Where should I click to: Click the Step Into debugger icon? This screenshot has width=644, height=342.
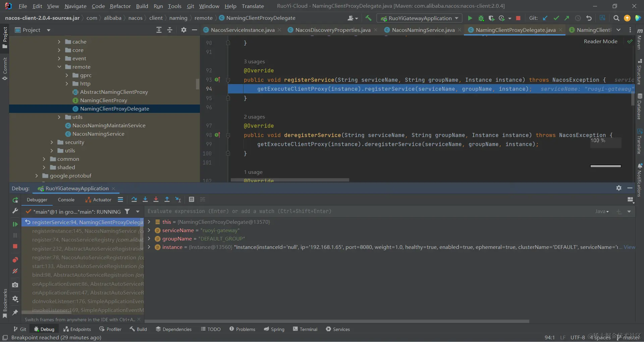[x=145, y=200]
